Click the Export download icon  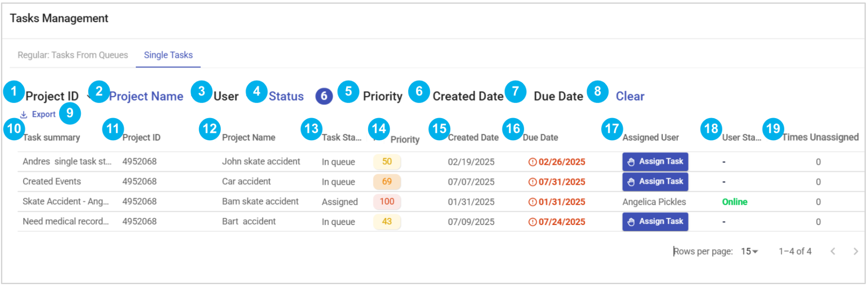24,114
